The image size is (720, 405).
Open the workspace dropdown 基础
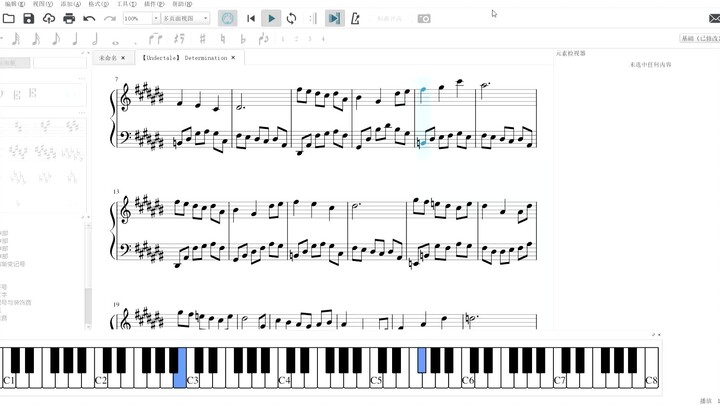tap(699, 39)
